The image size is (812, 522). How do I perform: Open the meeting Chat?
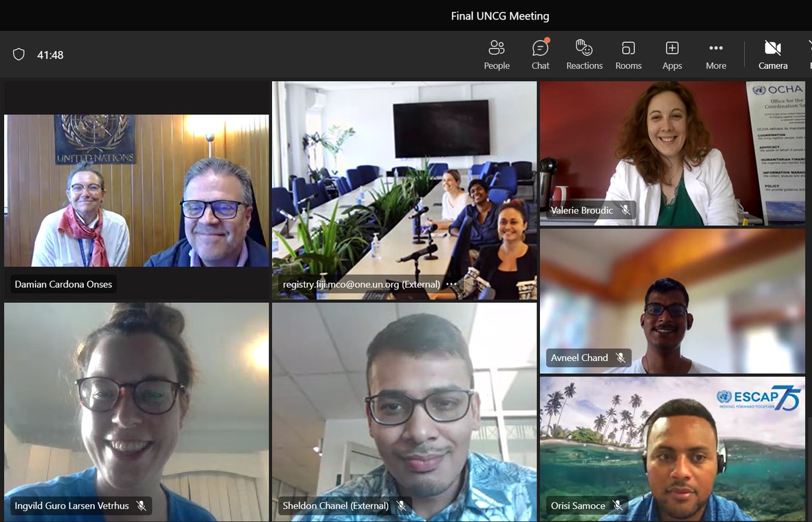tap(541, 55)
